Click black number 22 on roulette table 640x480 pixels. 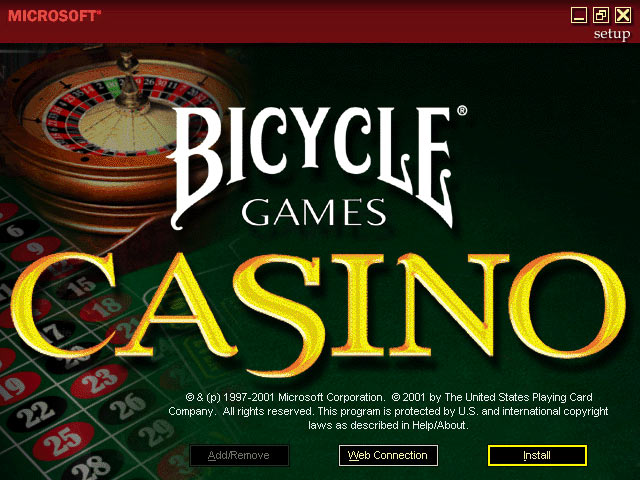[36, 414]
